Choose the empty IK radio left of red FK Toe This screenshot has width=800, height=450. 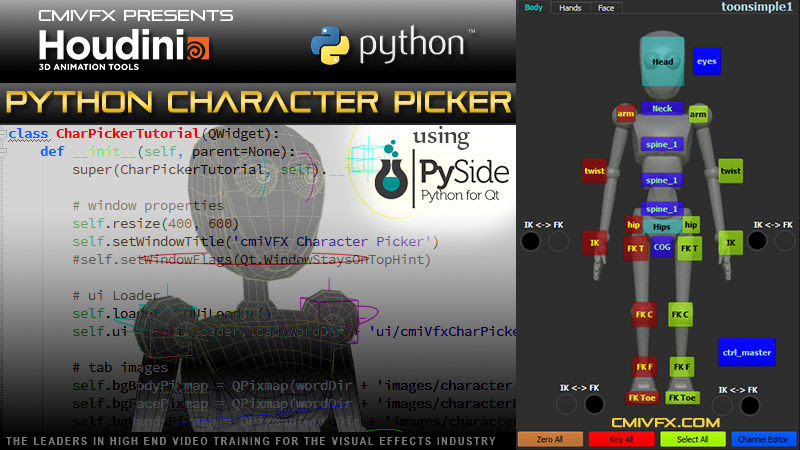pyautogui.click(x=566, y=405)
